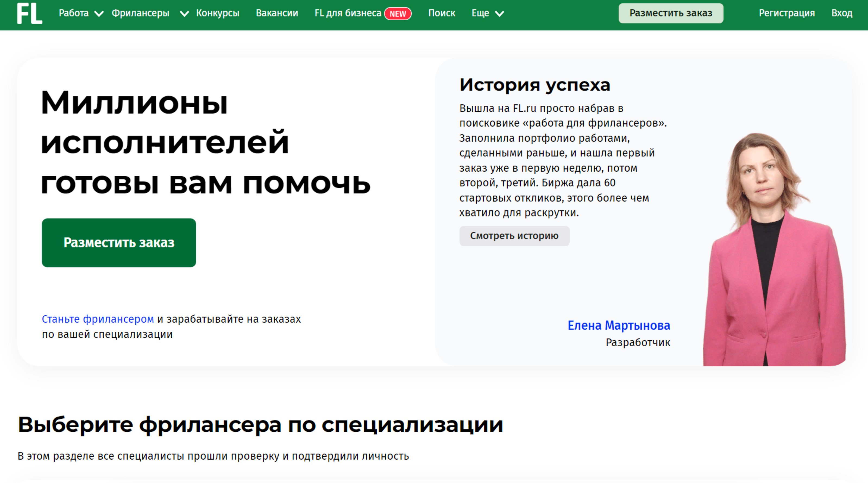Expand the Еще chevron arrow
The width and height of the screenshot is (868, 483).
click(x=499, y=14)
